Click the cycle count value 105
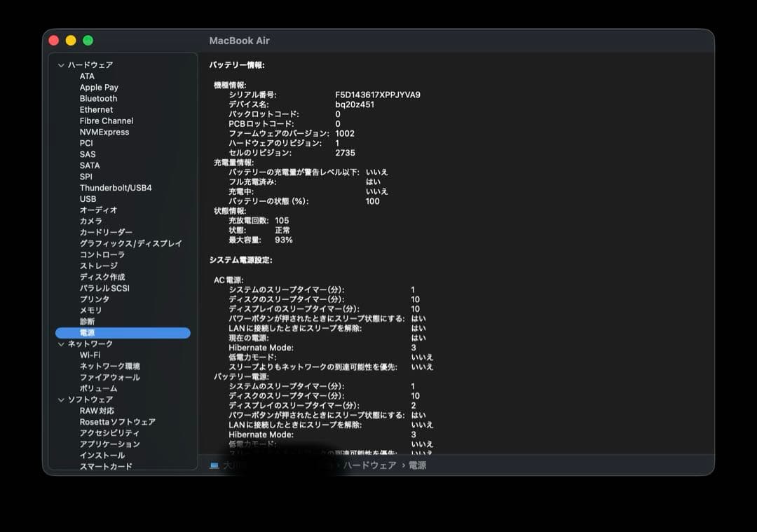 pos(282,220)
